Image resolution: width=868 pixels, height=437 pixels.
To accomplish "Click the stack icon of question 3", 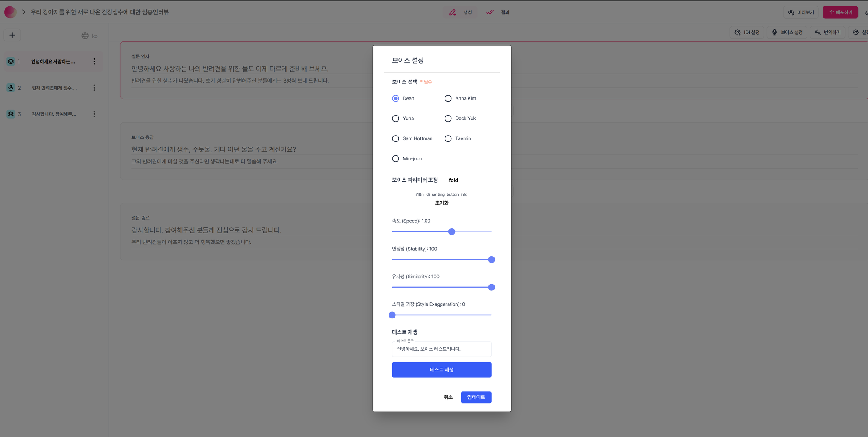I will click(11, 114).
